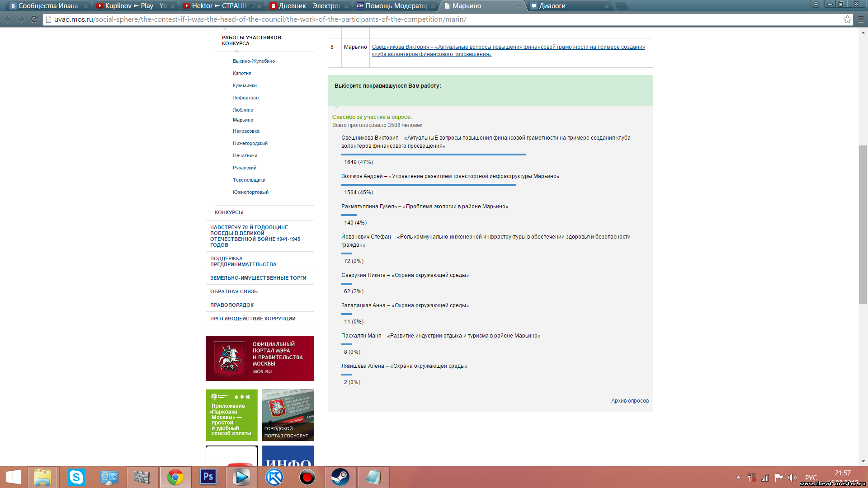Click the mos.ru official portal banner
This screenshot has width=868, height=488.
coord(259,358)
